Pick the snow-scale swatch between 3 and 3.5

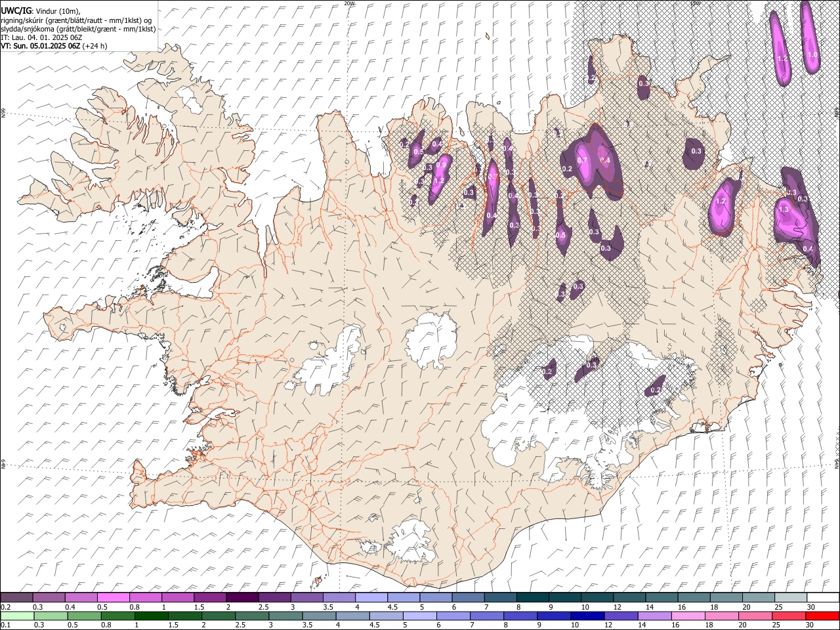coord(306,597)
